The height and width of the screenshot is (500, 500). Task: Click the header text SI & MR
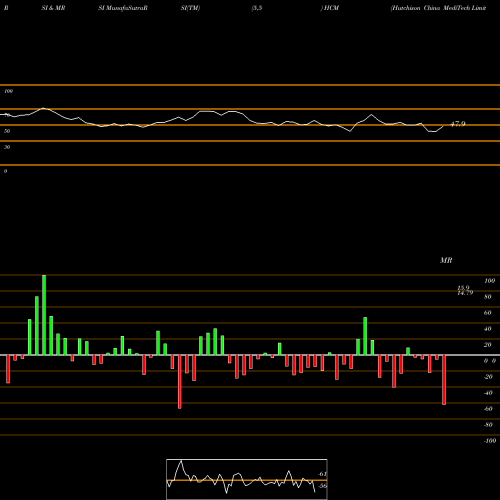coord(53,8)
